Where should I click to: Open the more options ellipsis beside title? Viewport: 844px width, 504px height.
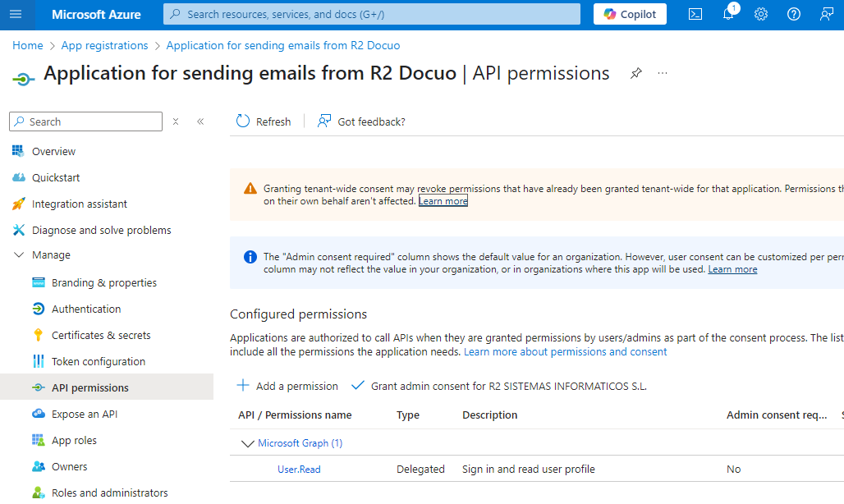click(663, 73)
